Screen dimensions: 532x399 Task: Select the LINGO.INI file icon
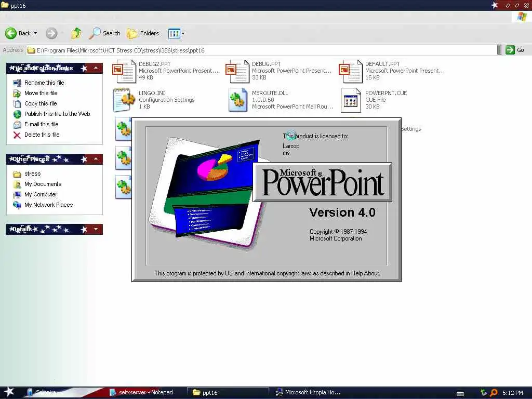click(124, 100)
